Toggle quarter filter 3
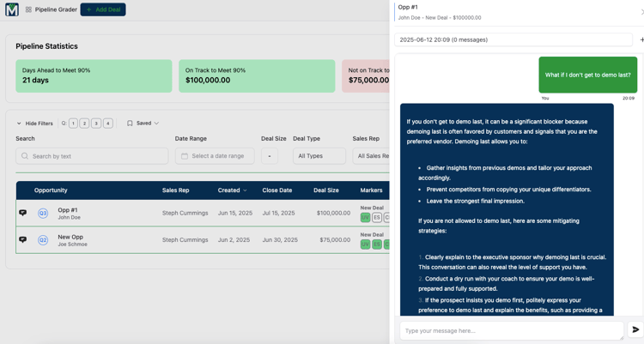644x344 pixels. (96, 124)
